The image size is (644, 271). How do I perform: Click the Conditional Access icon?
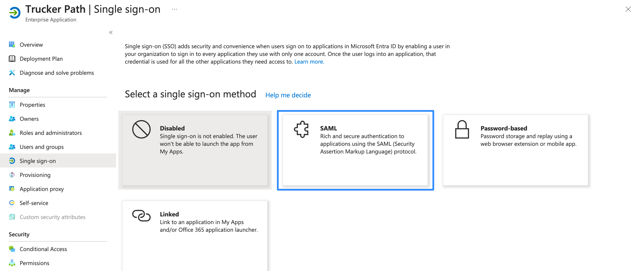(x=12, y=249)
